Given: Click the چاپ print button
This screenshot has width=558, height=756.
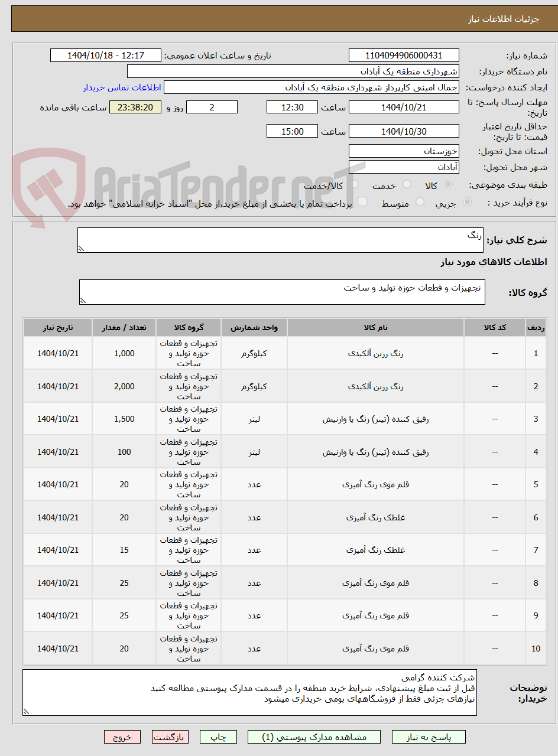Looking at the screenshot, I should tap(218, 737).
